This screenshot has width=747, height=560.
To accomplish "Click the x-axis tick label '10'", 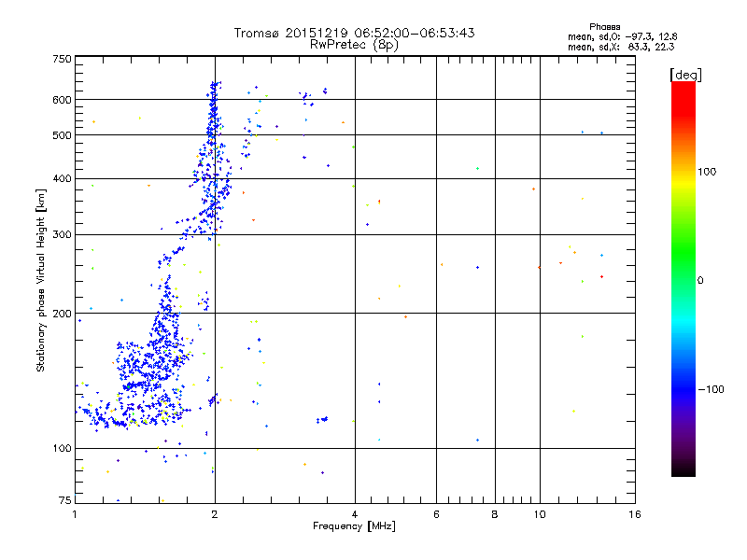I will coord(540,514).
